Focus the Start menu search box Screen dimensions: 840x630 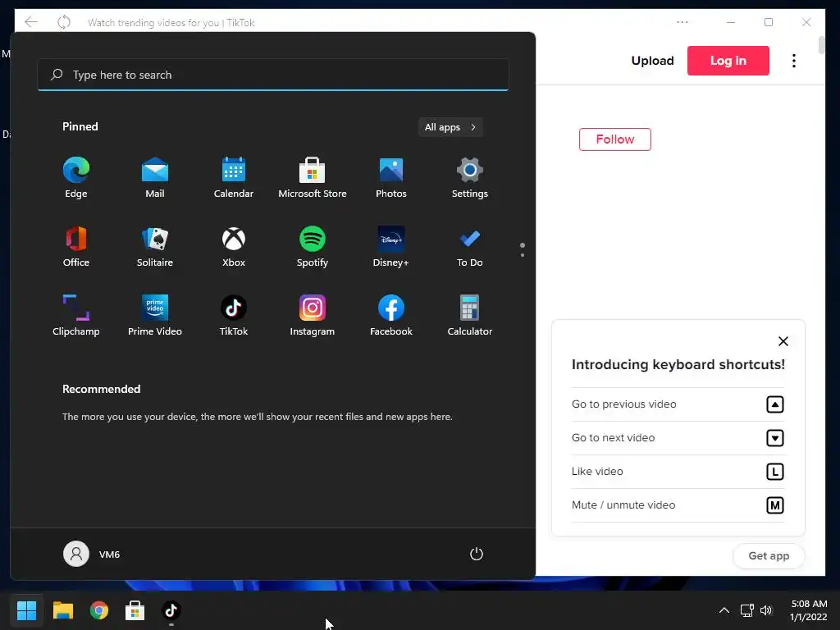(273, 75)
